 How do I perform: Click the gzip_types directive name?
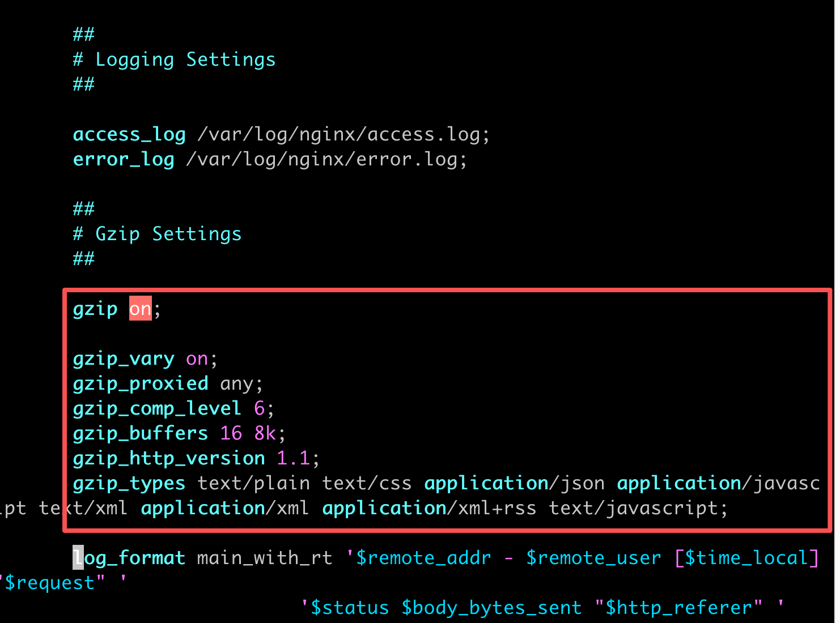click(129, 484)
